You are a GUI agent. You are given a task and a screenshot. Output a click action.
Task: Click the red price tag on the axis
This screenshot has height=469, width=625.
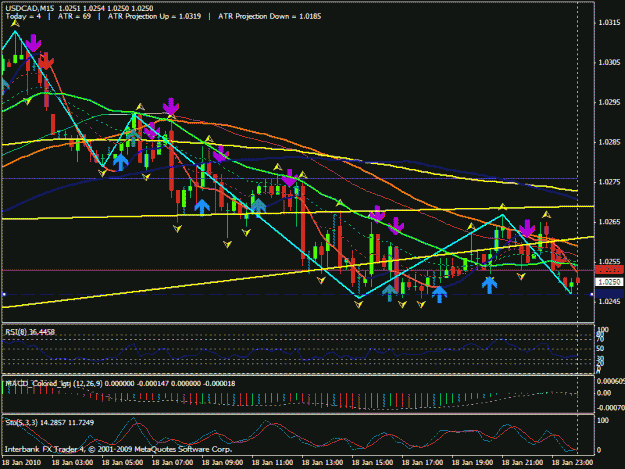[x=609, y=270]
